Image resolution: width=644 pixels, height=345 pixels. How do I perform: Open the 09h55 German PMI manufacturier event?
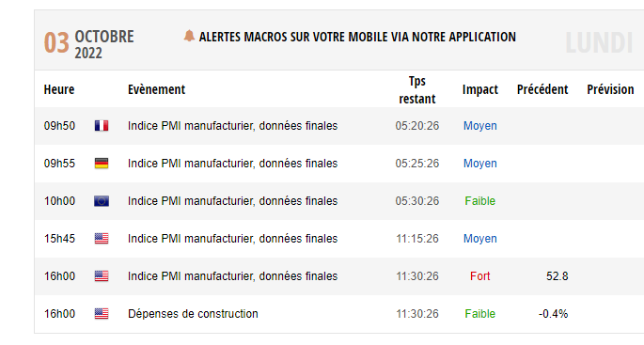pos(232,164)
